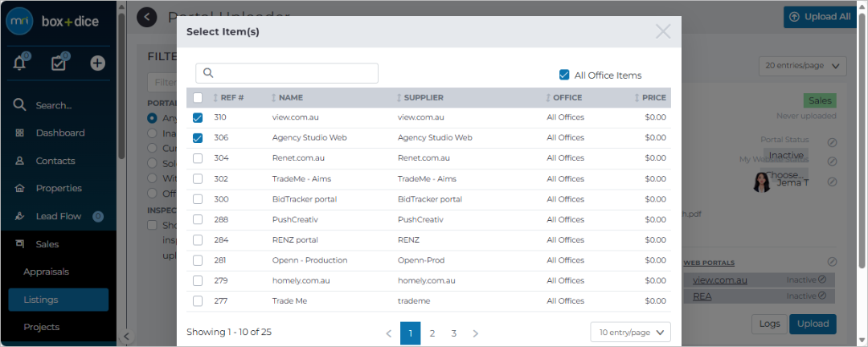Click the Jema T avatar photo
868x347 pixels.
[762, 182]
